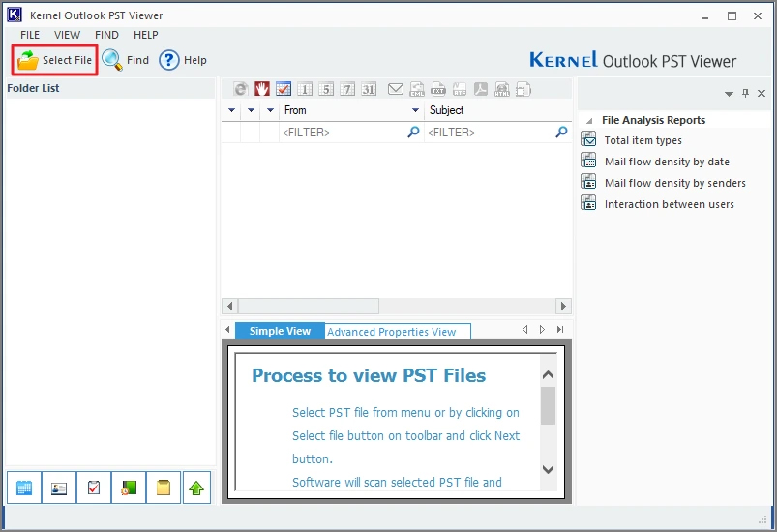The height and width of the screenshot is (532, 777).
Task: Expand the From column dropdown arrow
Action: click(415, 111)
